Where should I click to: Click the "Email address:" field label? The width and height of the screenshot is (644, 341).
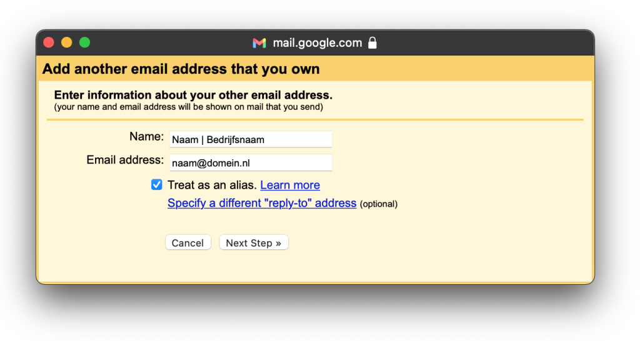125,161
